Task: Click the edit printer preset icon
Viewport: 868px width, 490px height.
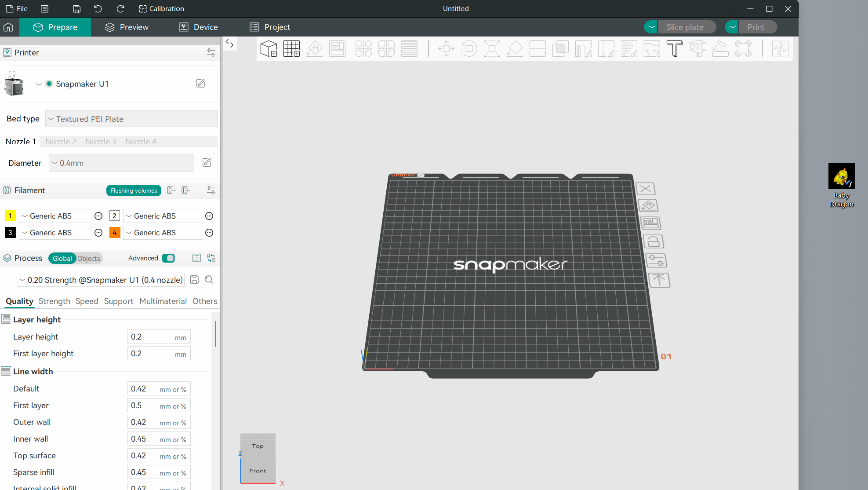Action: tap(200, 84)
